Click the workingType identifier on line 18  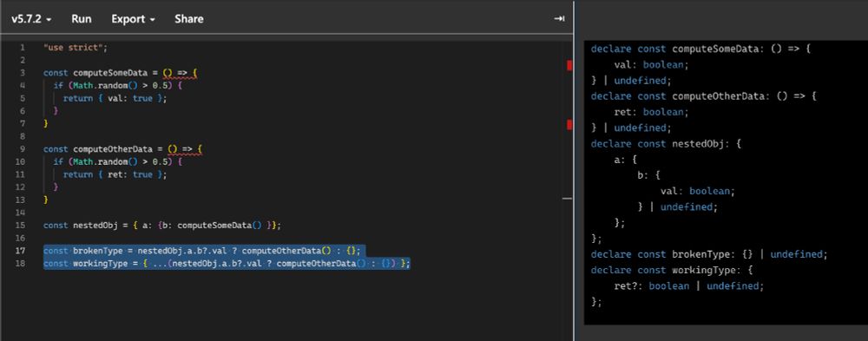click(x=100, y=264)
